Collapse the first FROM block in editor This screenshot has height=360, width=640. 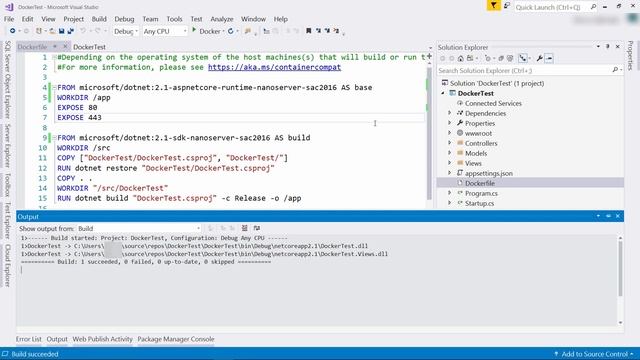54,87
